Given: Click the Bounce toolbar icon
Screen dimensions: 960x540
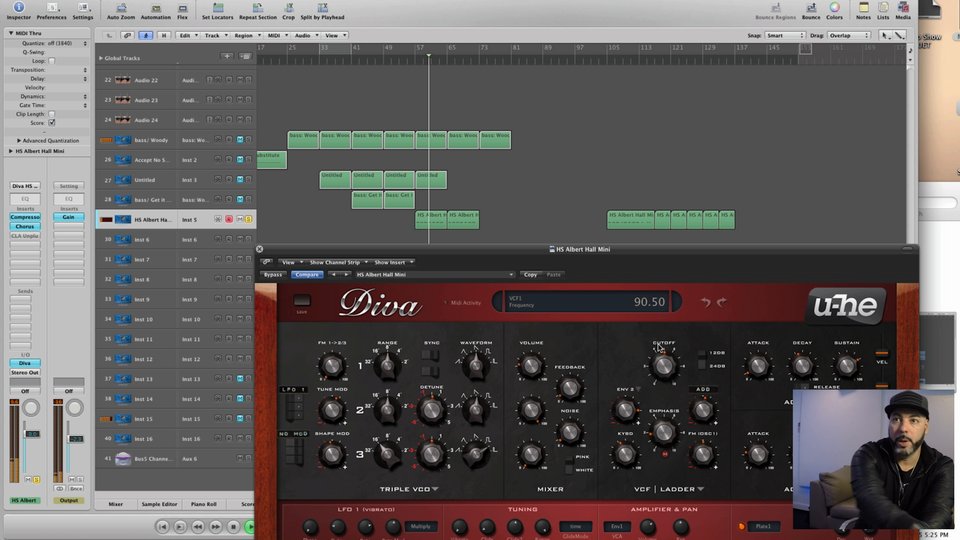Looking at the screenshot, I should (x=811, y=7).
